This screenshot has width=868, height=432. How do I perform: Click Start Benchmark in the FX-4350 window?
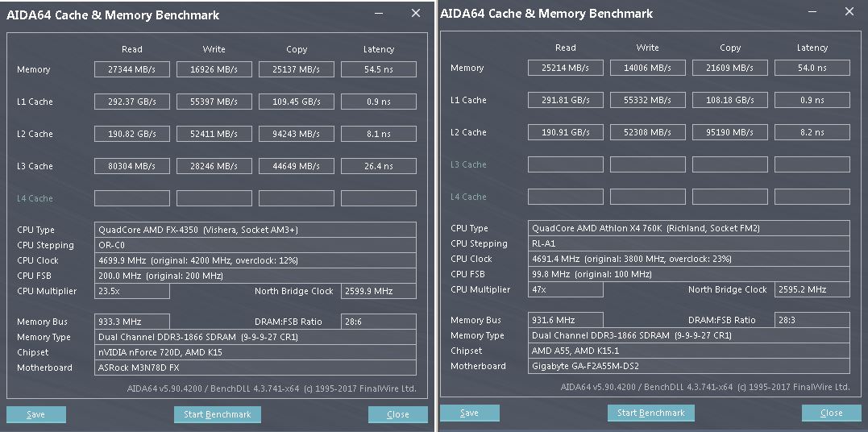217,414
